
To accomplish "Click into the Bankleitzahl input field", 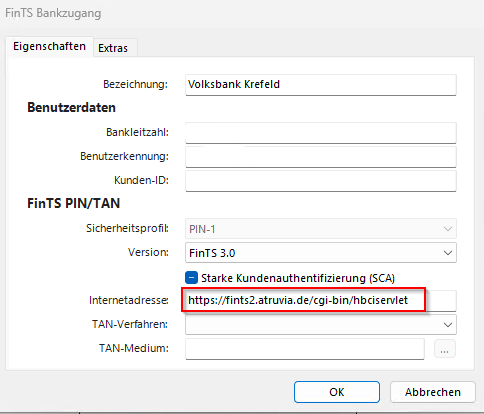I will coord(321,133).
